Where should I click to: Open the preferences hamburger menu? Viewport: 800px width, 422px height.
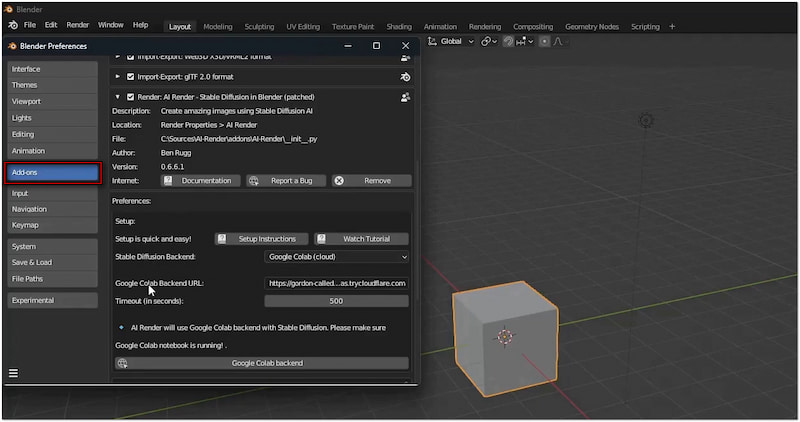tap(14, 374)
